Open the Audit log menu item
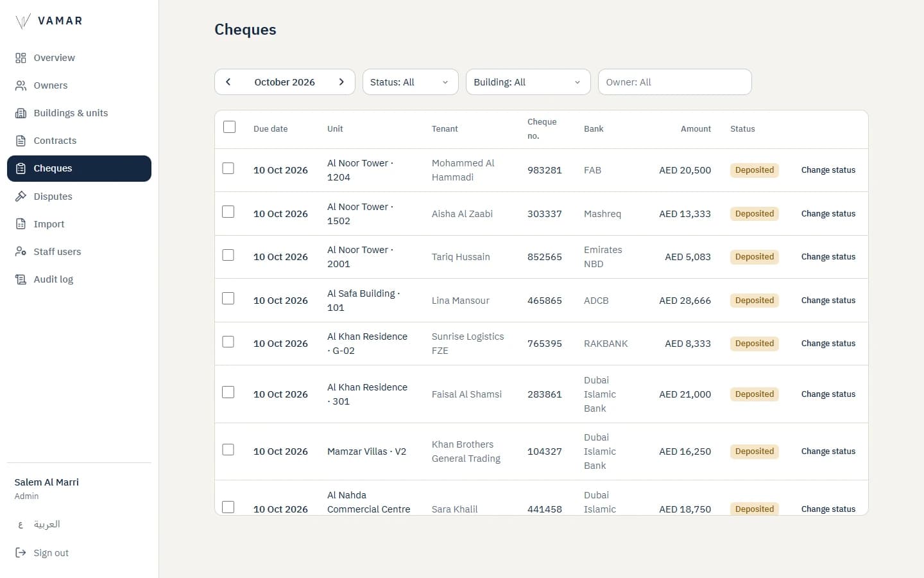Image resolution: width=924 pixels, height=578 pixels. pyautogui.click(x=79, y=279)
